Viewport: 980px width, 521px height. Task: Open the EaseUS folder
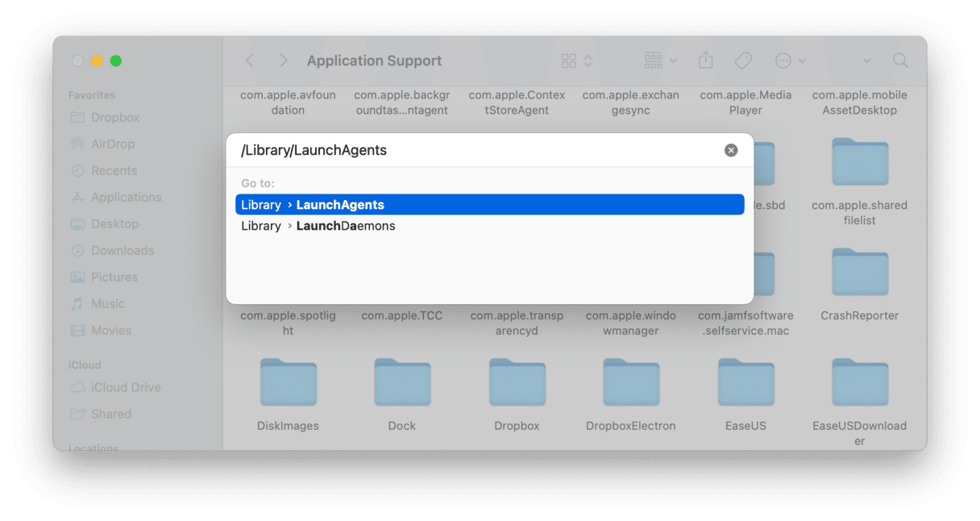point(745,382)
